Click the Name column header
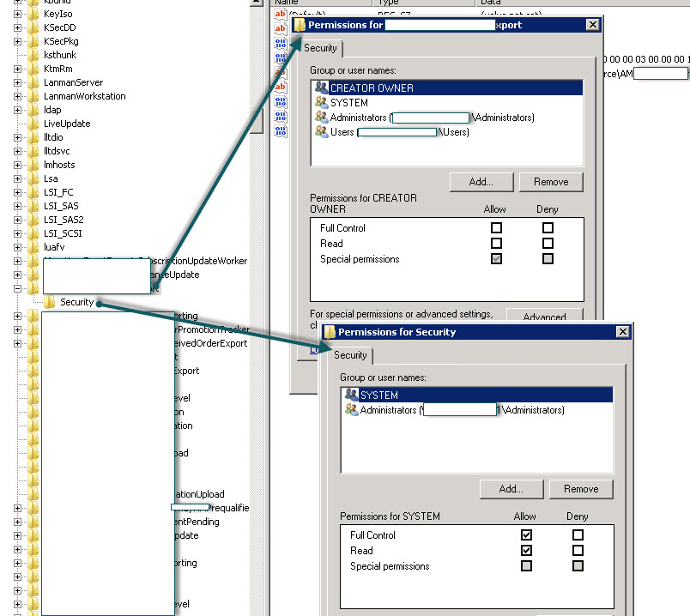The width and height of the screenshot is (690, 616). [x=321, y=3]
